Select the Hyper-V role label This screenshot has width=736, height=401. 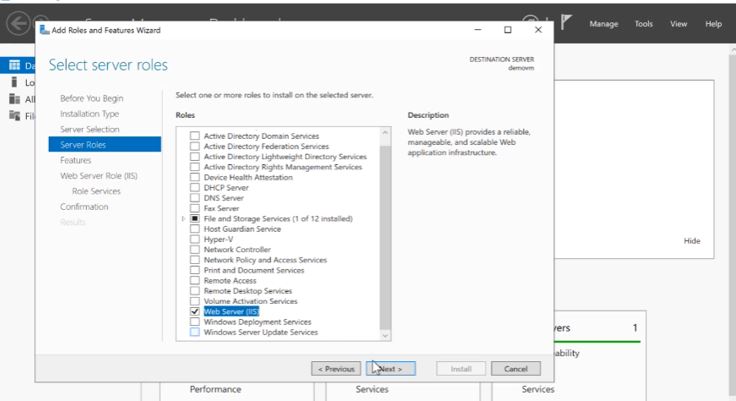tap(218, 239)
